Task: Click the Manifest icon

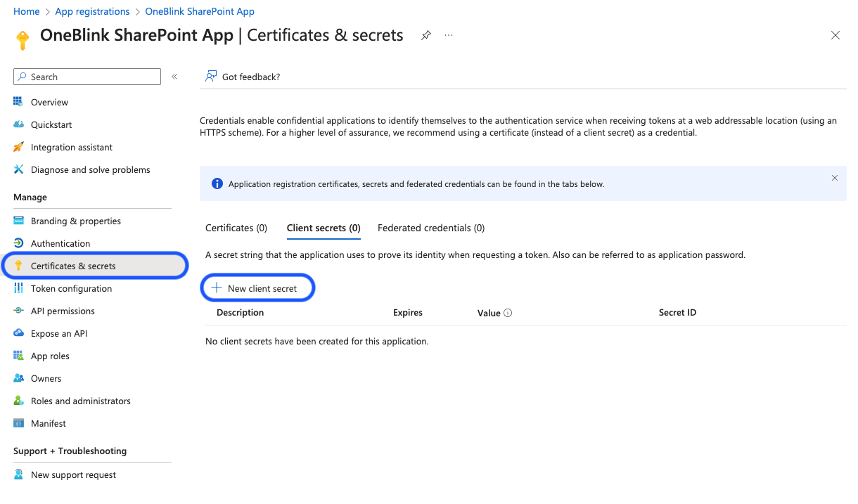Action: pos(18,423)
